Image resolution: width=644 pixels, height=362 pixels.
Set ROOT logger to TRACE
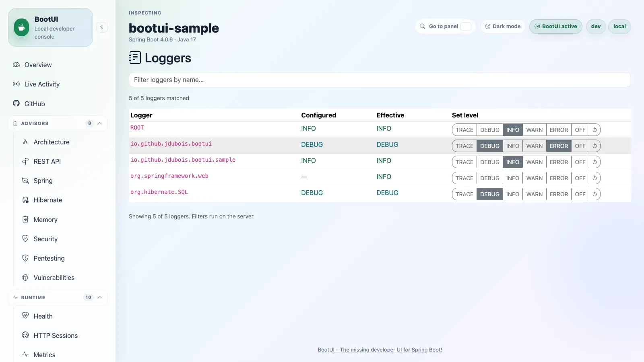(464, 130)
